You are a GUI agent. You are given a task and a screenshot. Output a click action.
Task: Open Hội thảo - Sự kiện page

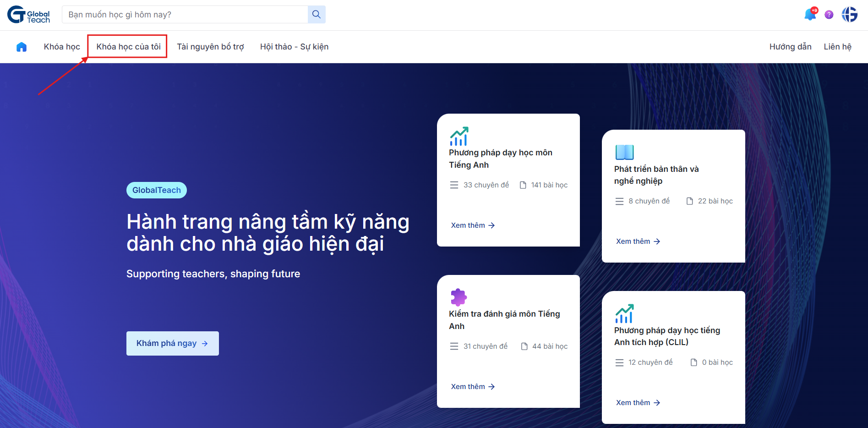click(294, 46)
